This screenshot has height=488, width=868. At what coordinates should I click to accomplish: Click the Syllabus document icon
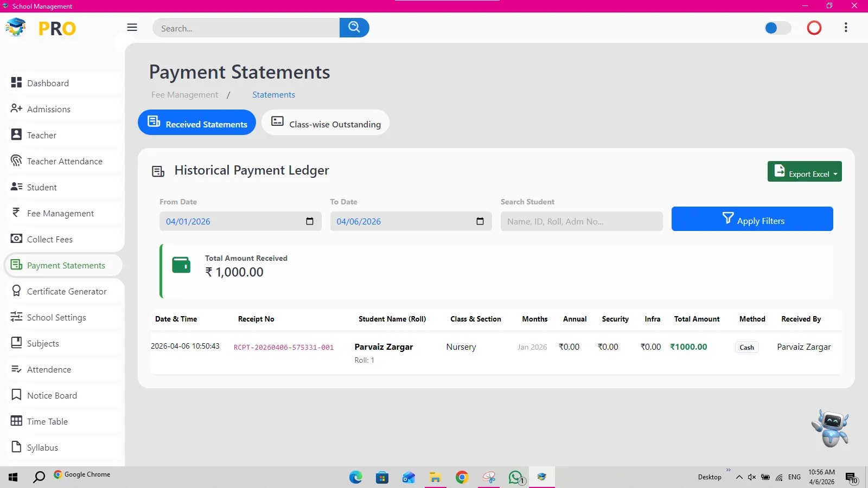pyautogui.click(x=16, y=447)
